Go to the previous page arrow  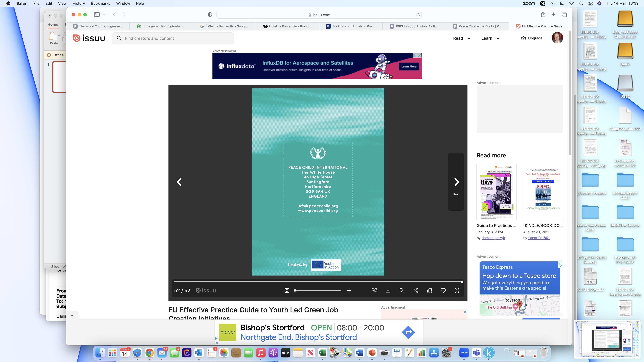[x=179, y=182]
